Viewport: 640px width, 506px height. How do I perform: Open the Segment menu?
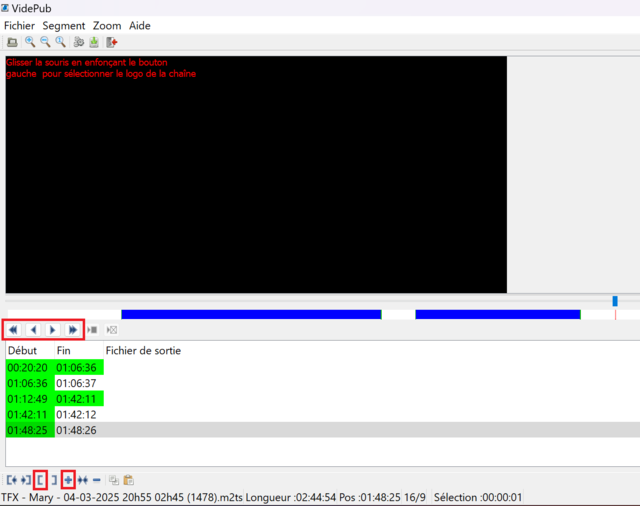64,26
